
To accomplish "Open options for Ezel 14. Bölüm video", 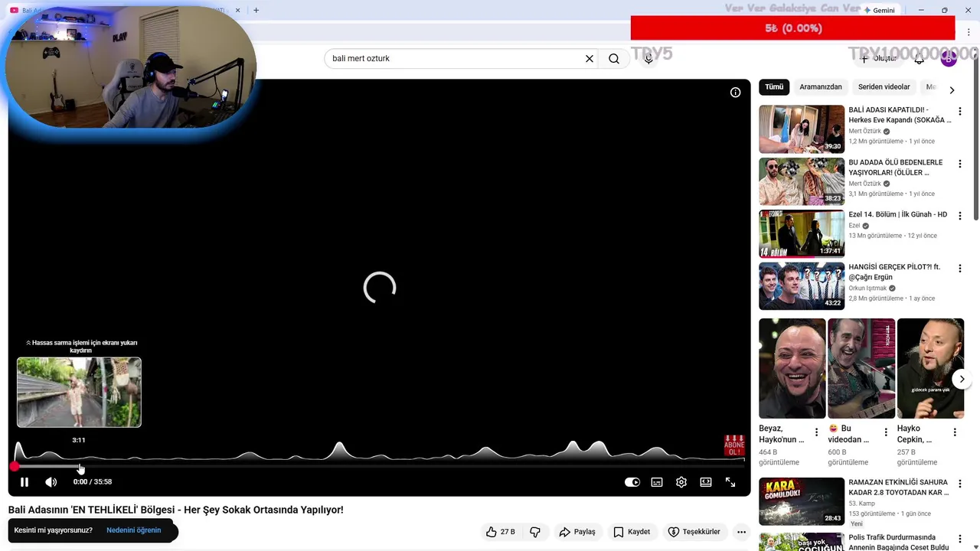I will coord(959,216).
